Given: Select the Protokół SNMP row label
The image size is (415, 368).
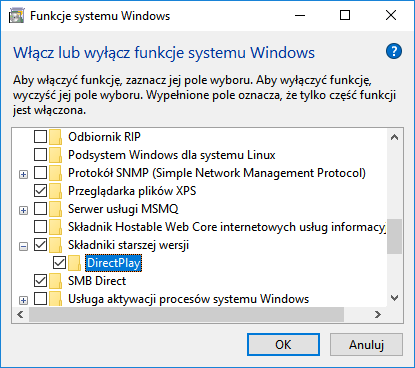Looking at the screenshot, I should tap(217, 173).
